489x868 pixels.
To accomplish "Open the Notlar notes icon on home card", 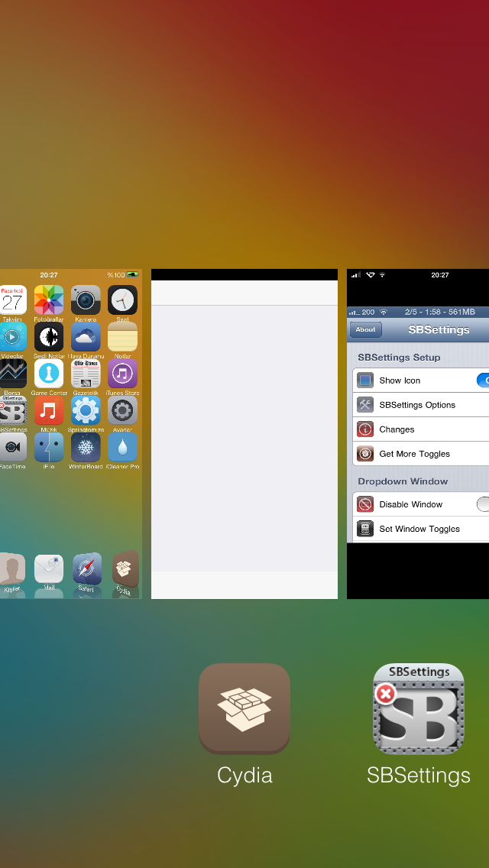I will tap(122, 336).
